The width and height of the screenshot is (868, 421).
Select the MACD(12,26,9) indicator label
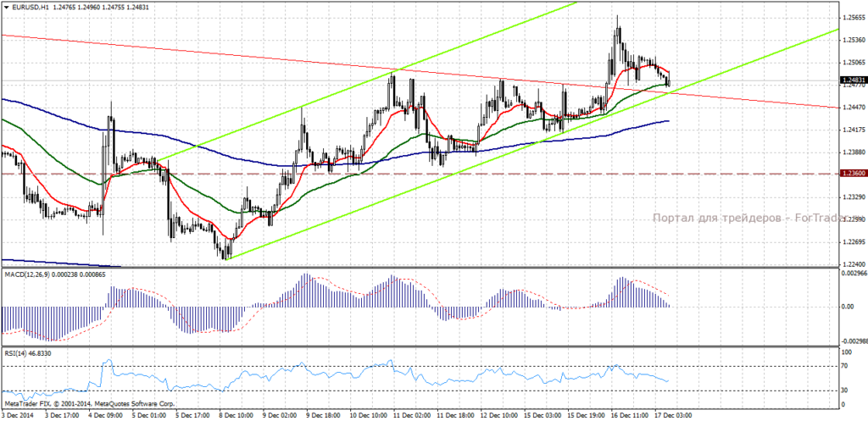25,290
